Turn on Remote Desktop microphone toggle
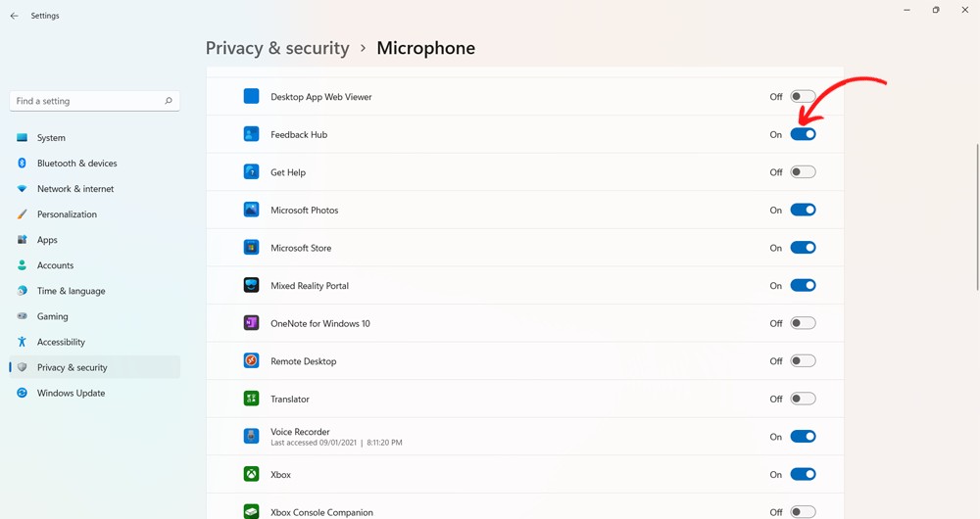Image resolution: width=980 pixels, height=519 pixels. (x=804, y=361)
